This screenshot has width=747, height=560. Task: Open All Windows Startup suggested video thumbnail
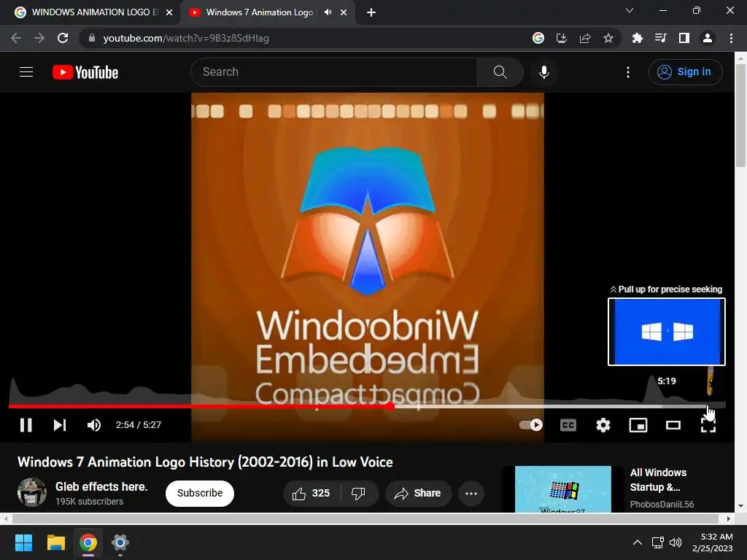pyautogui.click(x=562, y=489)
